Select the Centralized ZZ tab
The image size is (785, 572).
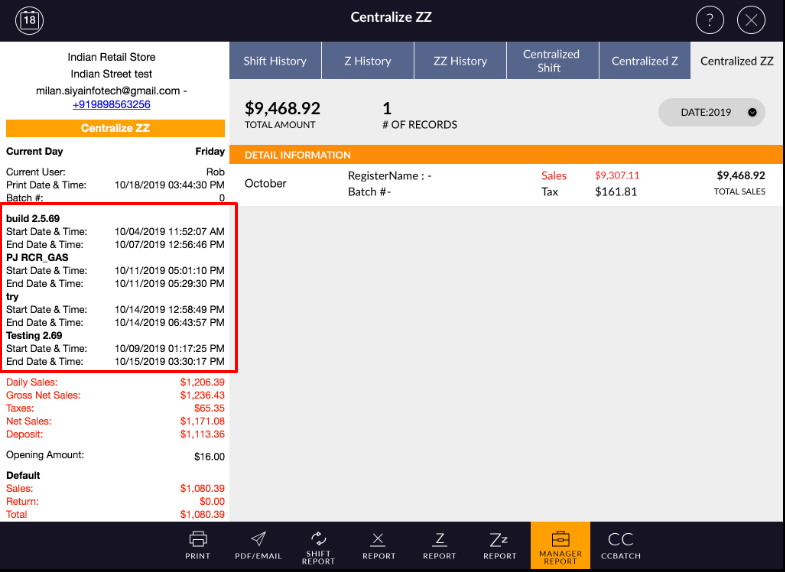point(737,61)
